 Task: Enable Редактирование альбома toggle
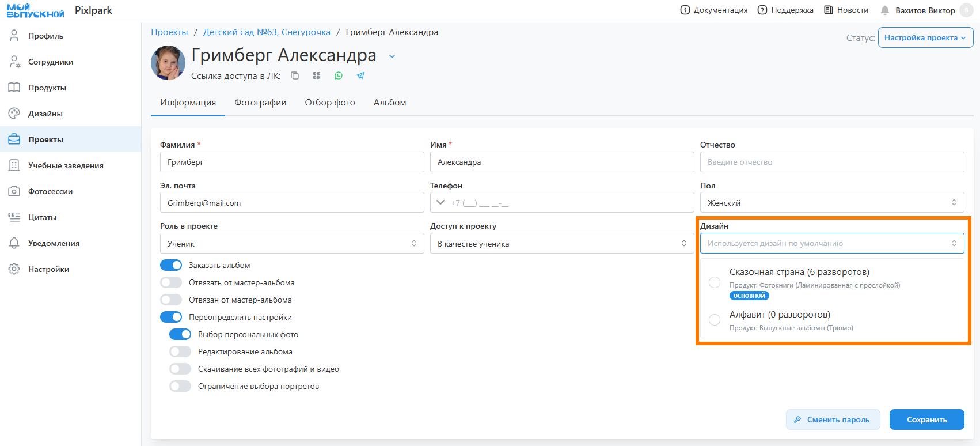pyautogui.click(x=180, y=351)
